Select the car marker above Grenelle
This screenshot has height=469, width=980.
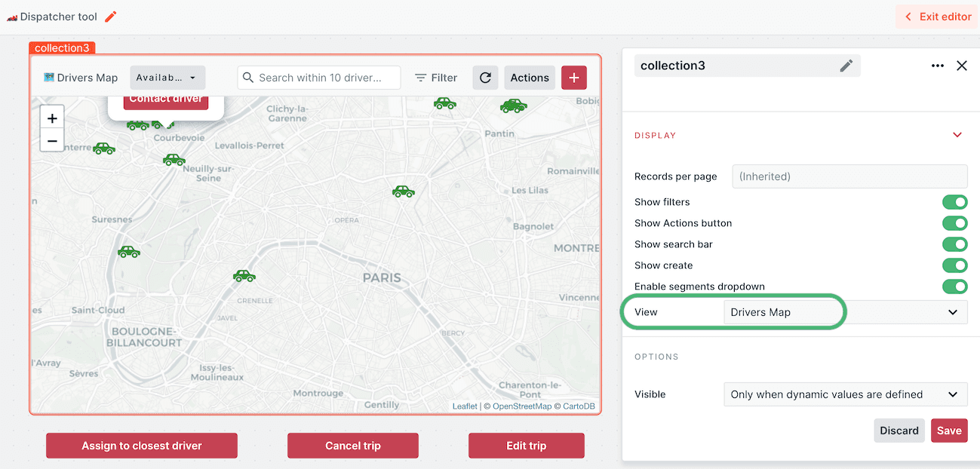coord(244,276)
